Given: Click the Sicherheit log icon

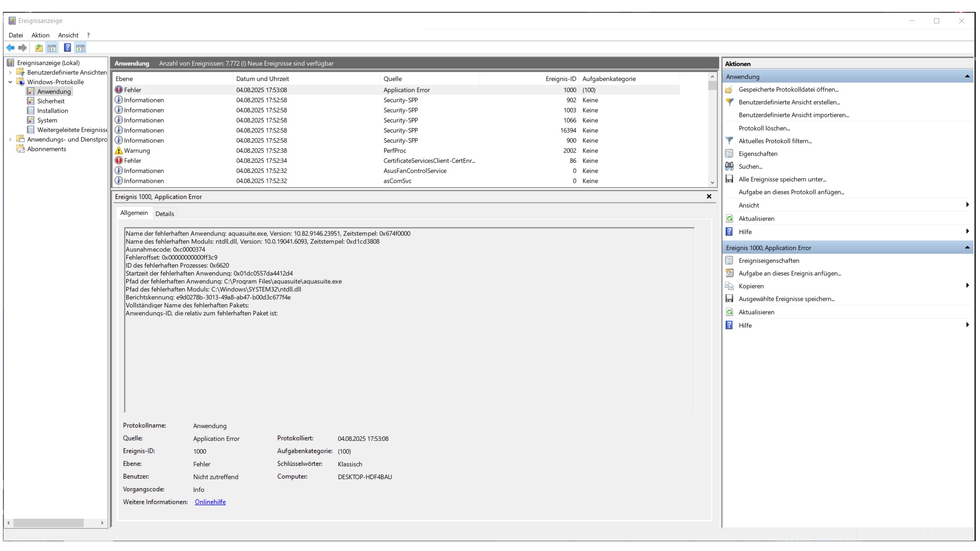Looking at the screenshot, I should click(x=31, y=101).
